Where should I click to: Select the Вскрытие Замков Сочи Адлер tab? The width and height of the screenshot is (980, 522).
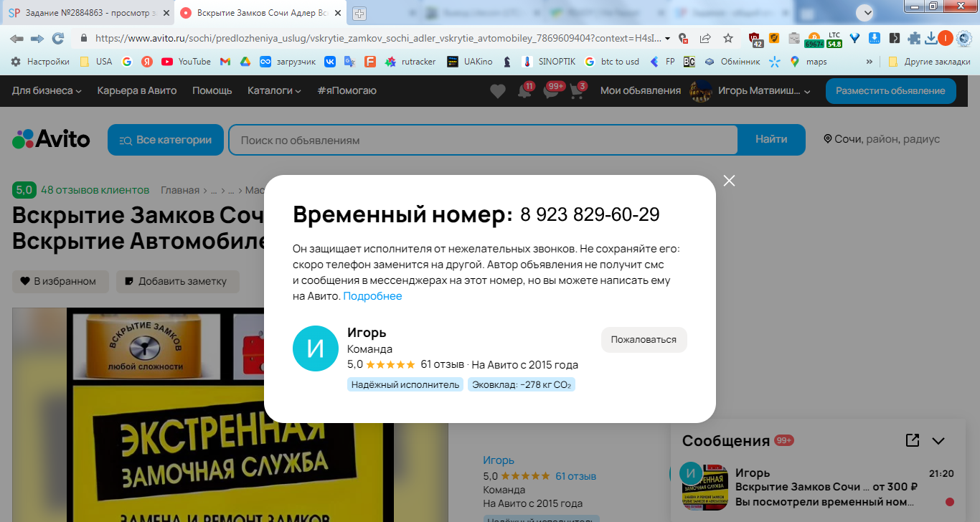[261, 13]
